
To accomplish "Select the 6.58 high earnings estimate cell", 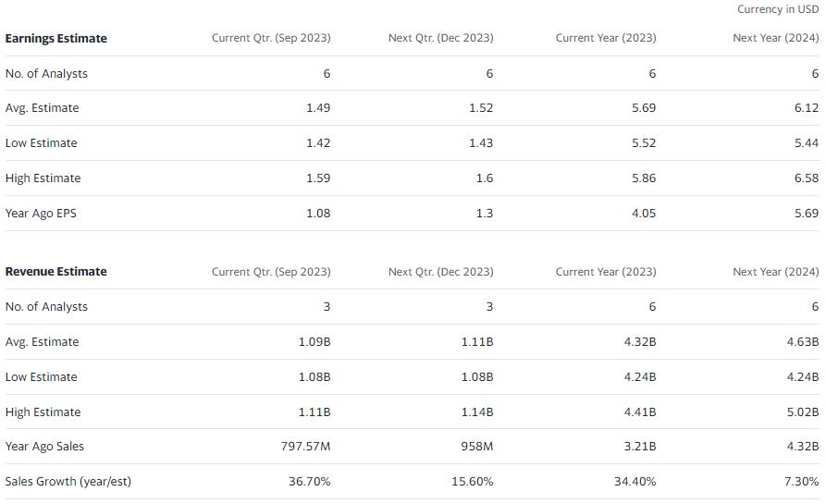I will (x=806, y=178).
